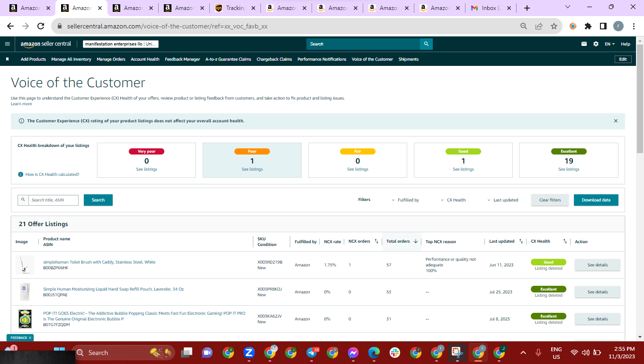Click the teal Search button beside the ASIN field
The image size is (644, 364).
point(98,200)
